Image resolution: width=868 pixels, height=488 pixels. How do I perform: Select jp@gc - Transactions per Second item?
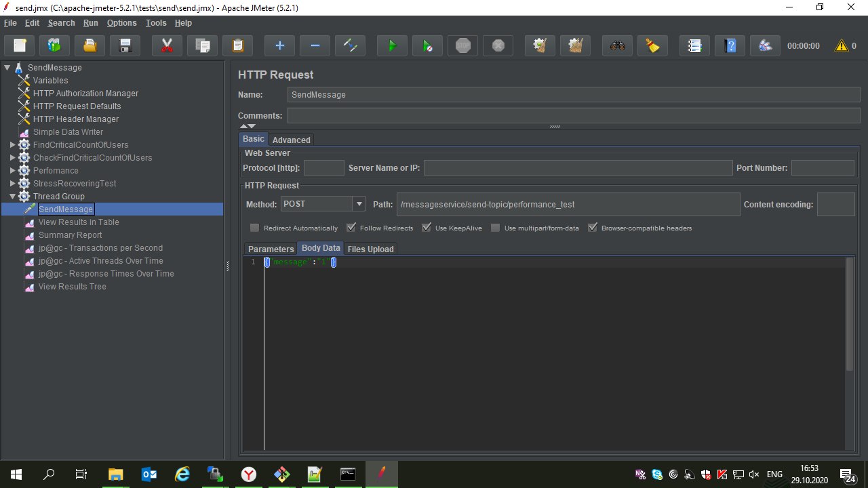[100, 248]
